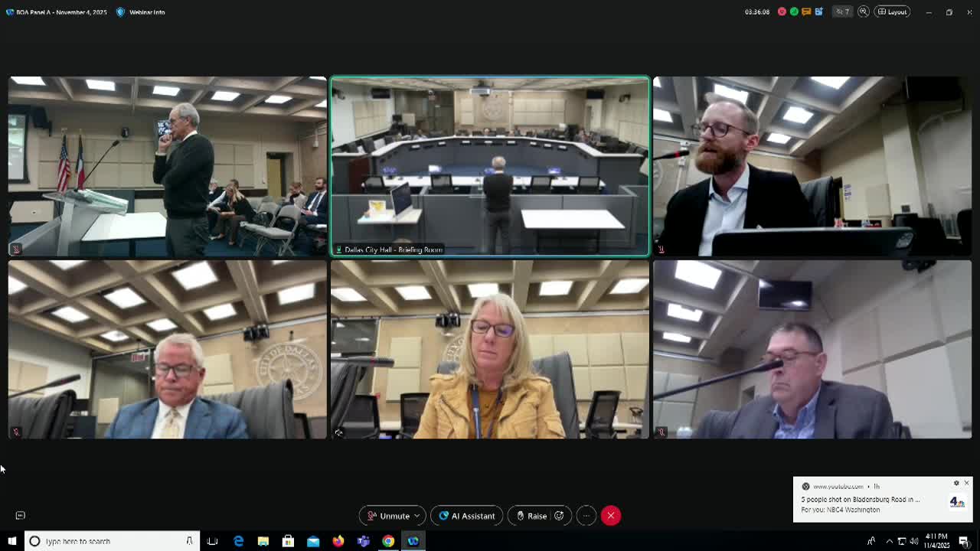Viewport: 980px width, 551px height.
Task: Toggle closed captions icon at bottom left
Action: pyautogui.click(x=21, y=516)
